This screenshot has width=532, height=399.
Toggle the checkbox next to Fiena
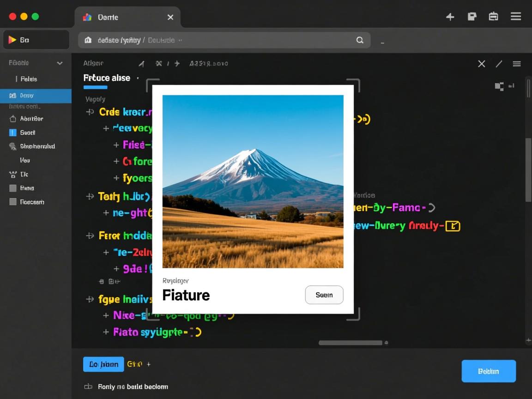[13, 188]
